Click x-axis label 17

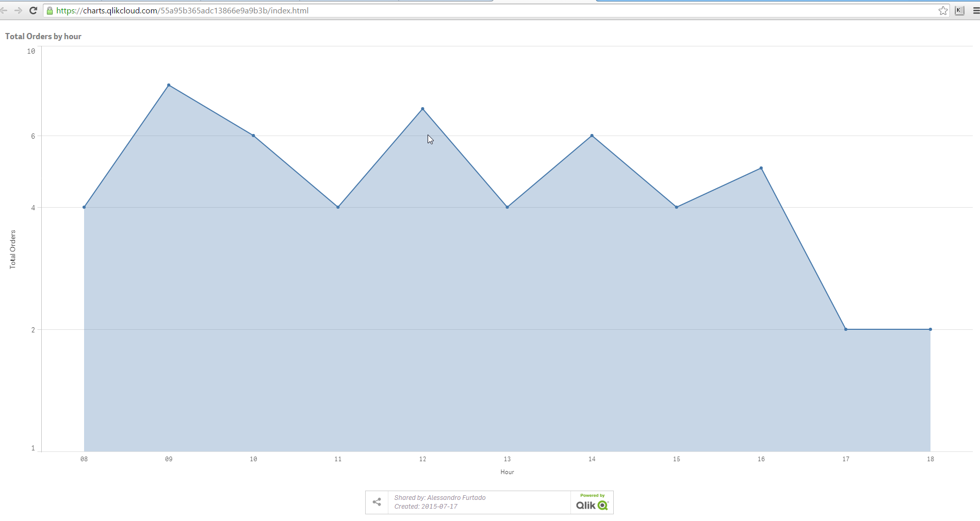coord(846,459)
